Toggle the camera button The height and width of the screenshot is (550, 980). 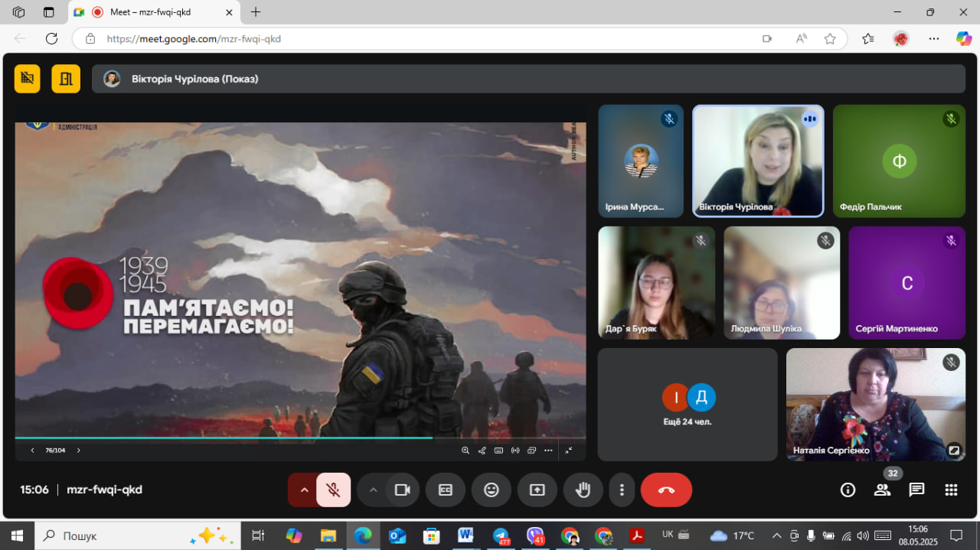point(402,490)
